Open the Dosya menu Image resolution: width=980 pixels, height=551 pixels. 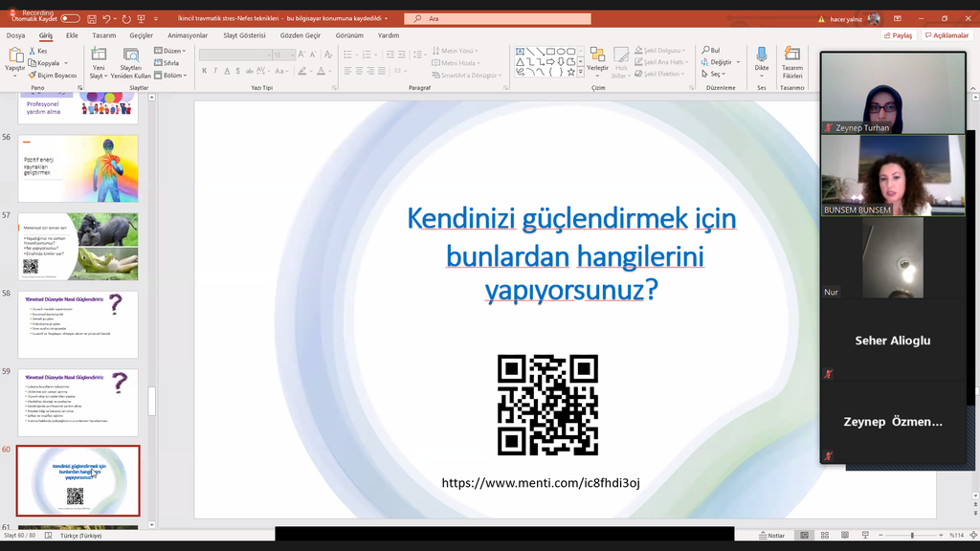[x=15, y=35]
